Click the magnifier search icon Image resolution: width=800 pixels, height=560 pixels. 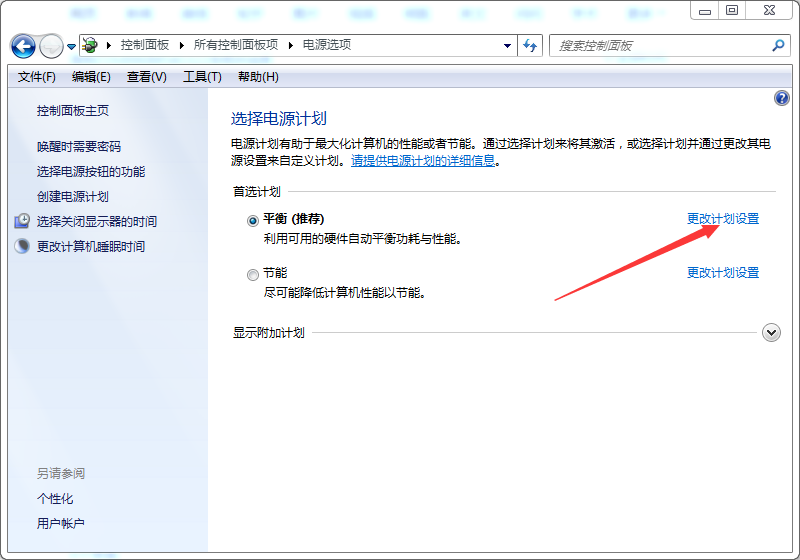tap(779, 46)
